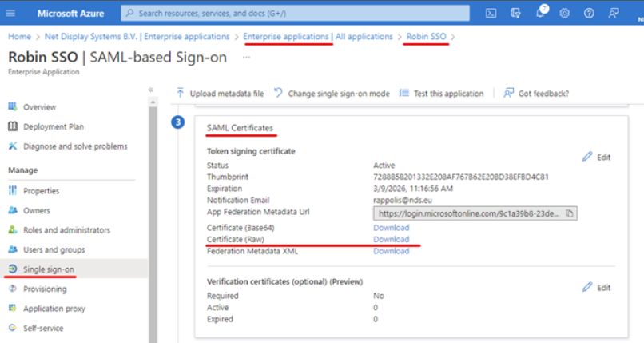Image resolution: width=644 pixels, height=343 pixels.
Task: Open Provisioning in the sidebar
Action: 45,289
